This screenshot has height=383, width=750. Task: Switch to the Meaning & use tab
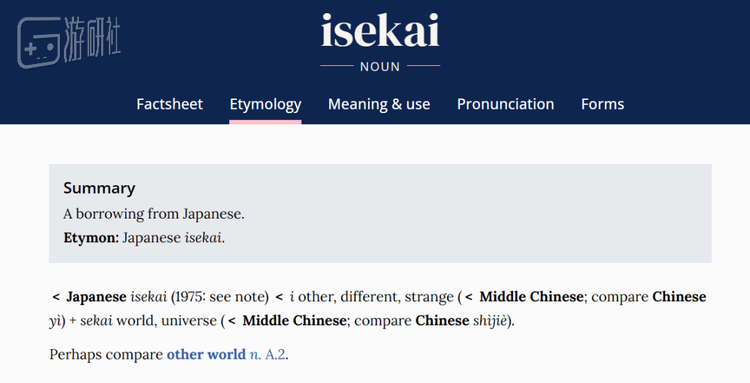point(379,104)
